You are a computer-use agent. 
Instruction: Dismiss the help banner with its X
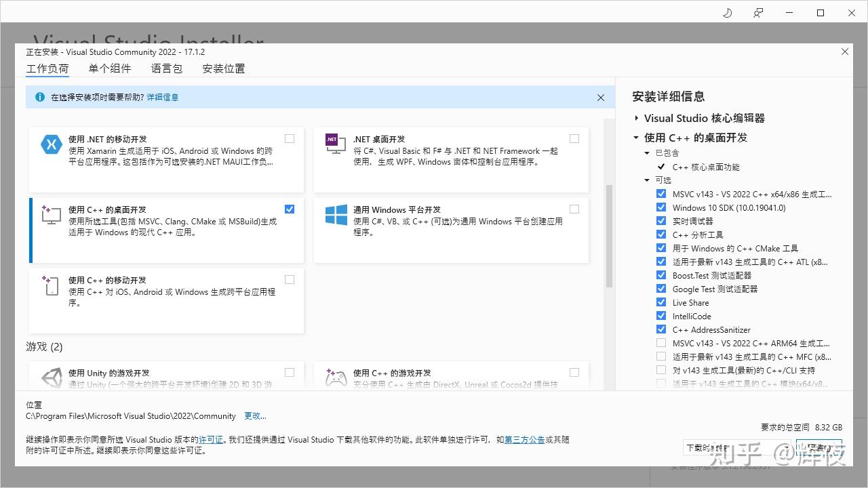pos(600,98)
